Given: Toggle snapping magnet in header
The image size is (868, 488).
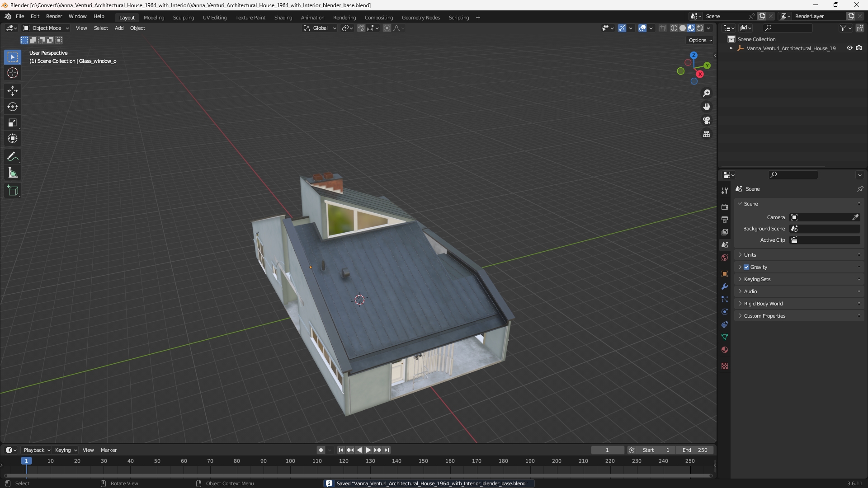Looking at the screenshot, I should point(361,28).
